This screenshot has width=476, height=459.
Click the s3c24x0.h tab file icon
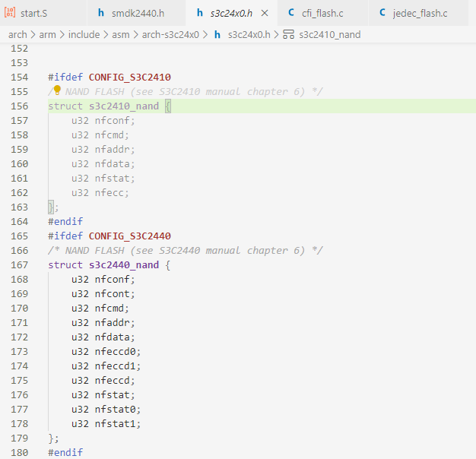199,13
